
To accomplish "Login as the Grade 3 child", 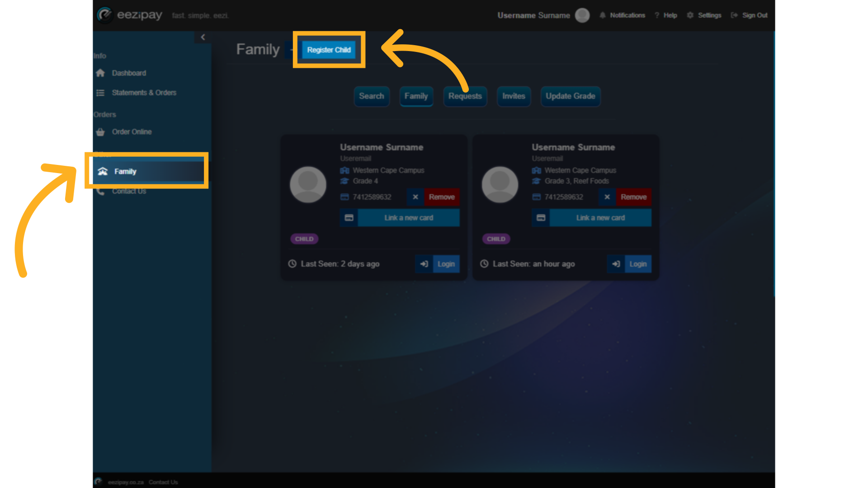I will pos(638,264).
